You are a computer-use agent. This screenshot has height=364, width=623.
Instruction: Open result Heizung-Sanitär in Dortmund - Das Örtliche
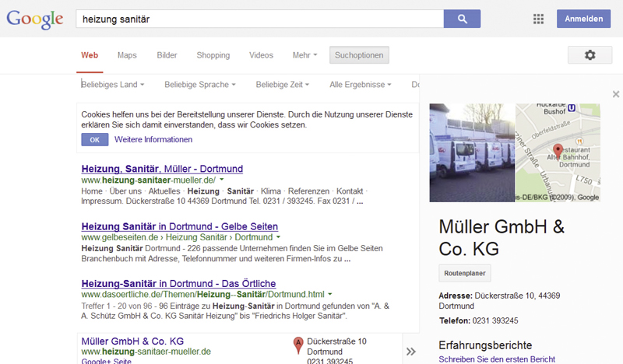tap(178, 283)
